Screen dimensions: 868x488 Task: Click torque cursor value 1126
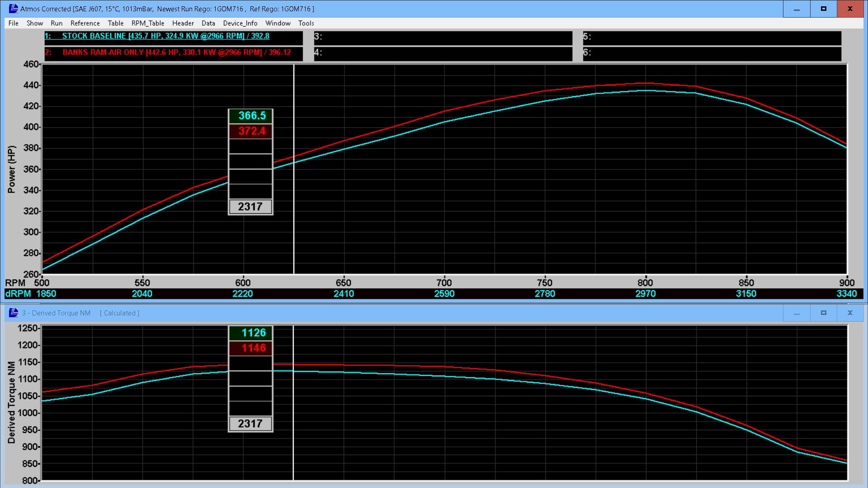click(x=251, y=333)
